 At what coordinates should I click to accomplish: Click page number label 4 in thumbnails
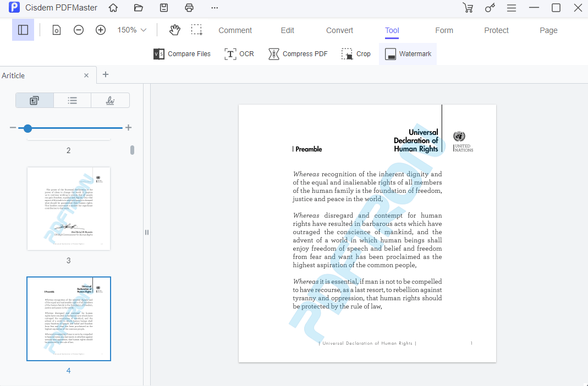coord(68,370)
